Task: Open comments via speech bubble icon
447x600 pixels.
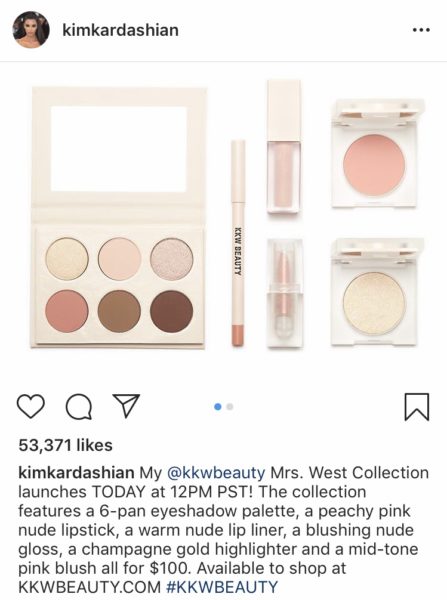Action: pyautogui.click(x=79, y=407)
